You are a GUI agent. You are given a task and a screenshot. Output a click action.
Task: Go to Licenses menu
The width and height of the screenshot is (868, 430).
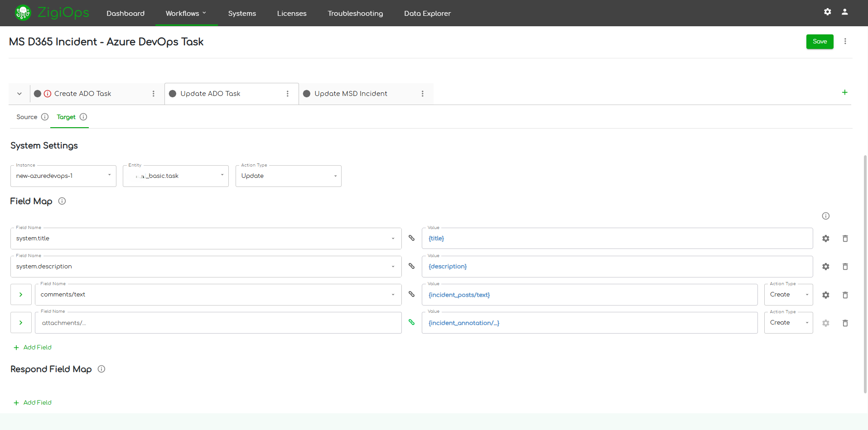click(x=292, y=13)
